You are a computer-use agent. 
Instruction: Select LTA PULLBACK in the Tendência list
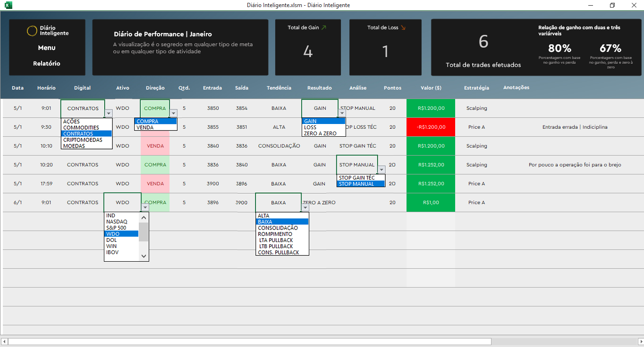pos(282,240)
